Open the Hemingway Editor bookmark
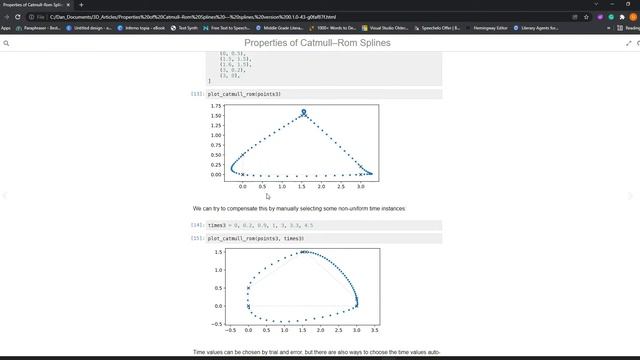Viewport: 640px width, 360px height. 487,28
